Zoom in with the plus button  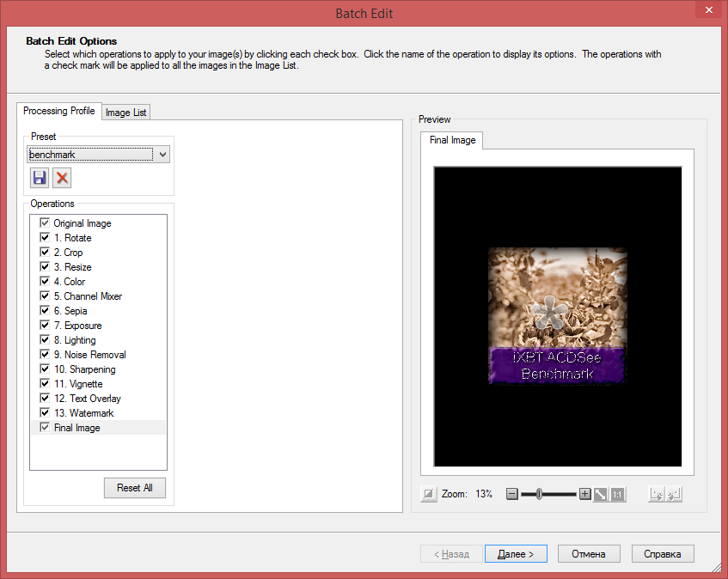[585, 494]
